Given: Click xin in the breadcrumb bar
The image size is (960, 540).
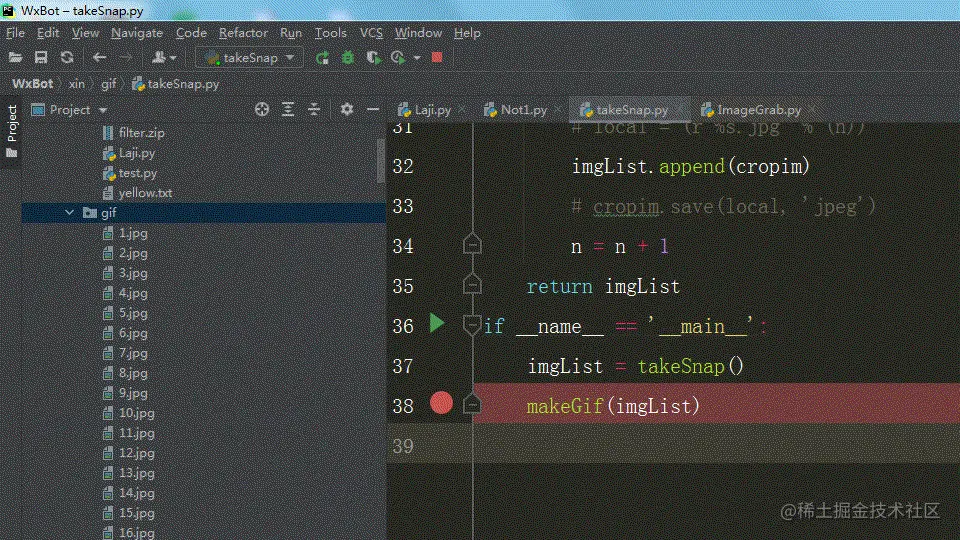Looking at the screenshot, I should (x=77, y=84).
